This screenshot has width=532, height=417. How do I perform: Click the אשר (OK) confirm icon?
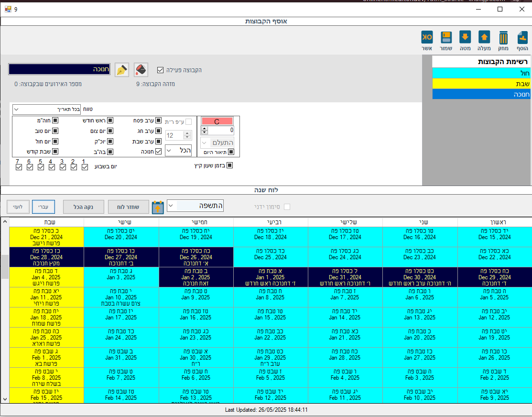[x=427, y=38]
